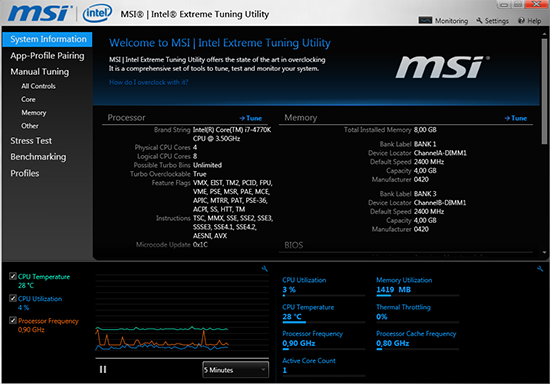Click Tune link in Memory section
Screen dimensions: 550x384
(516, 118)
